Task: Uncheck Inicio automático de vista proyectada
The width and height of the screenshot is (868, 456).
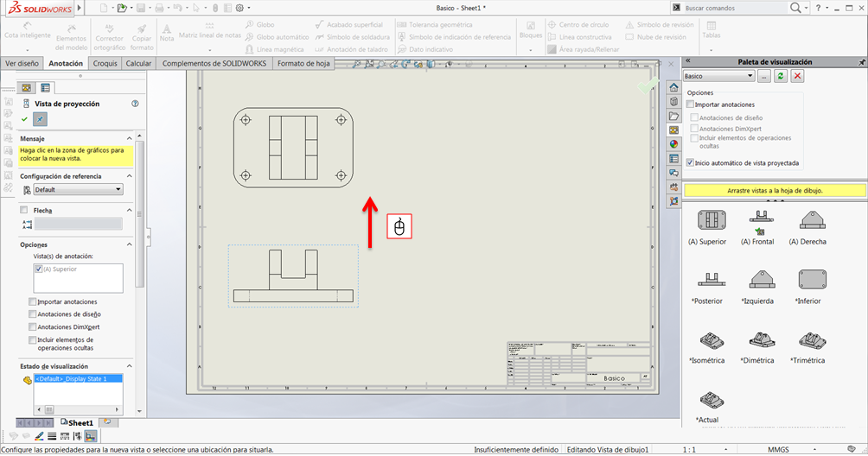Action: click(x=690, y=162)
